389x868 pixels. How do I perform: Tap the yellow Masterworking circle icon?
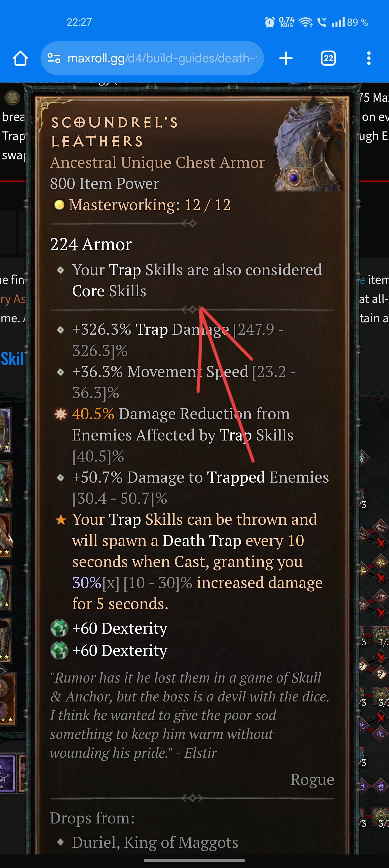pos(59,205)
